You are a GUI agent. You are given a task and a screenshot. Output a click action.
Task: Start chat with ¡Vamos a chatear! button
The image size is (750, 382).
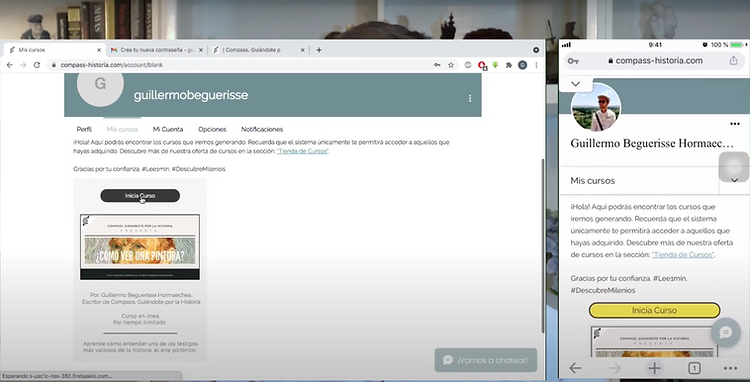[485, 360]
